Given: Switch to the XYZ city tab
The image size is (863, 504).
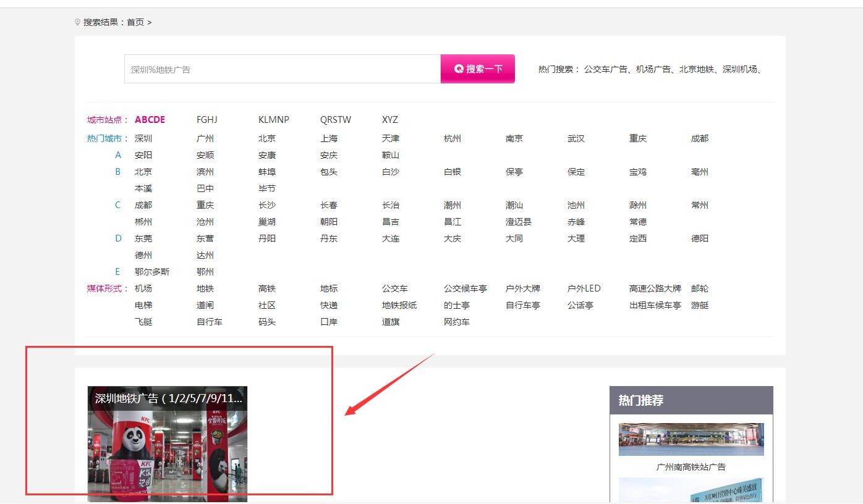Looking at the screenshot, I should (390, 120).
